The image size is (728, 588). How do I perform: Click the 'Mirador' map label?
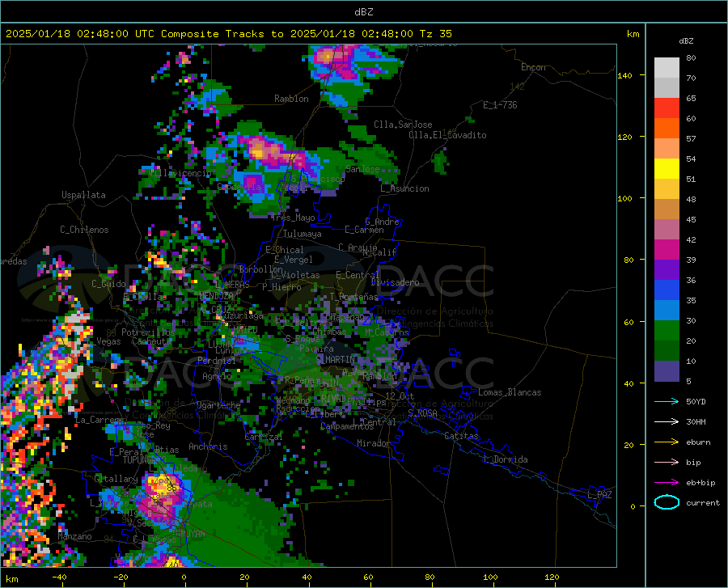pos(374,443)
